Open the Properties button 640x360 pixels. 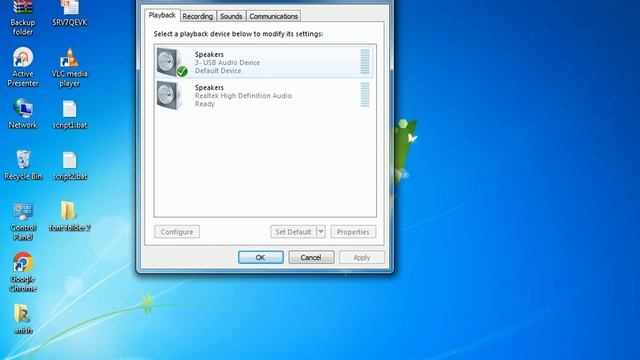[353, 231]
